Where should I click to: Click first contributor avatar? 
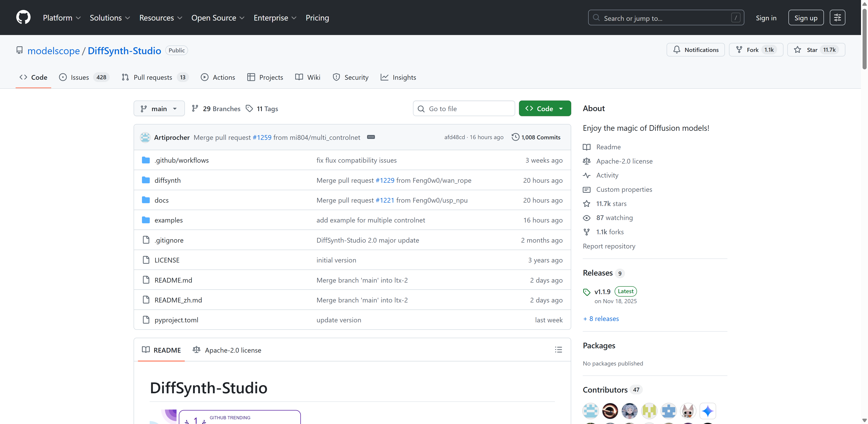tap(590, 410)
